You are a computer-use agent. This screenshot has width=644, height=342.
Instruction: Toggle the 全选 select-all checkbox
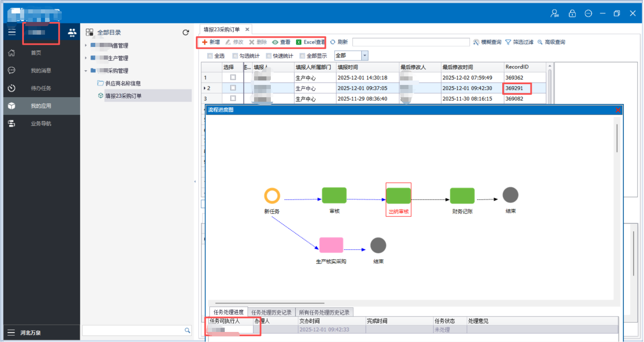coord(210,56)
